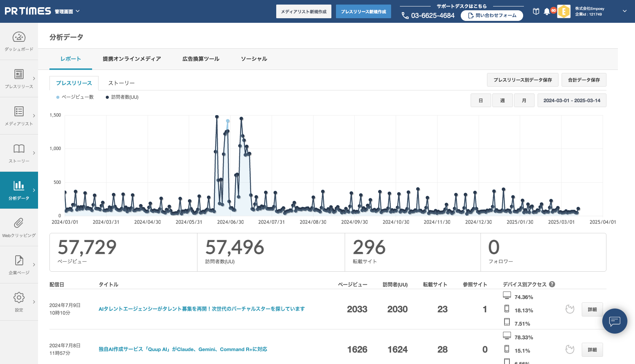Toggle the ページビュー数 legend series
Screen dimensions: 635x364
pyautogui.click(x=75, y=97)
